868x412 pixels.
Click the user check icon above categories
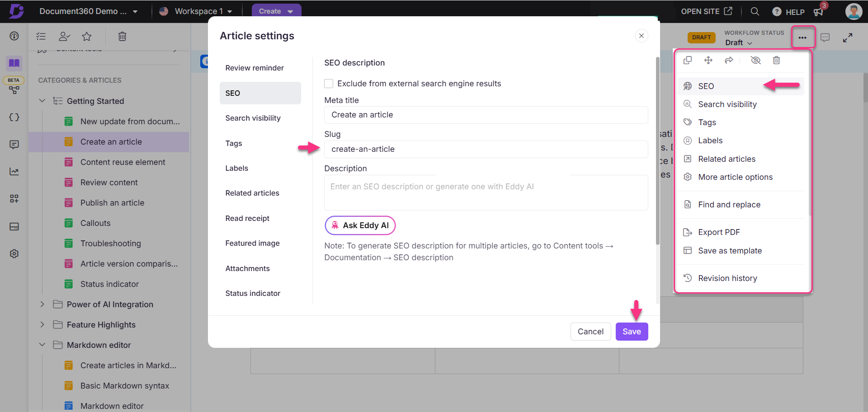click(65, 37)
